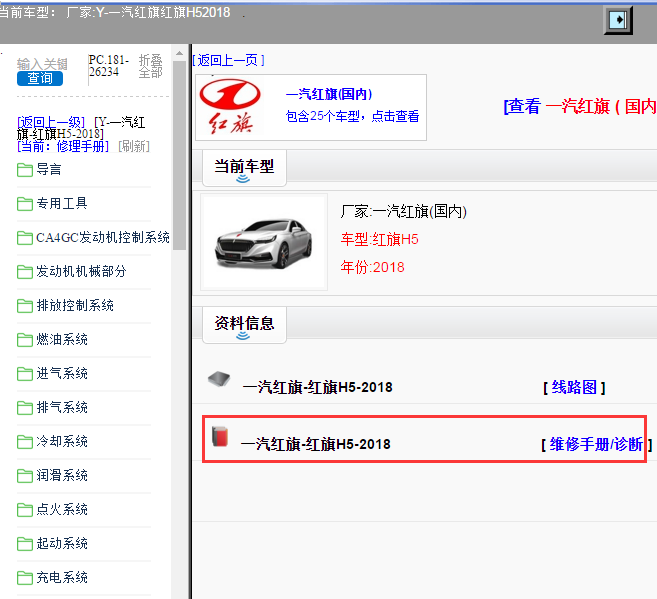
Task: Select the 燃油系统 entry
Action: (x=62, y=339)
